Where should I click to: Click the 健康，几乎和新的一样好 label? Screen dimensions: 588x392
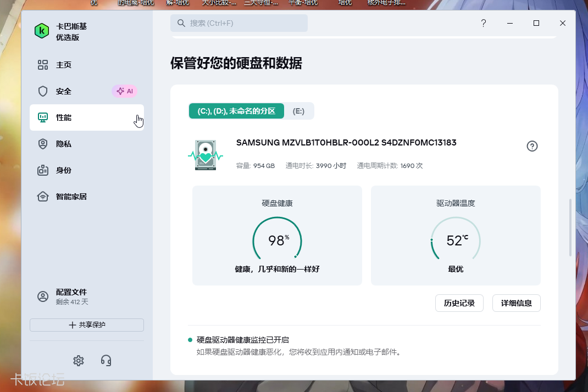click(x=277, y=269)
